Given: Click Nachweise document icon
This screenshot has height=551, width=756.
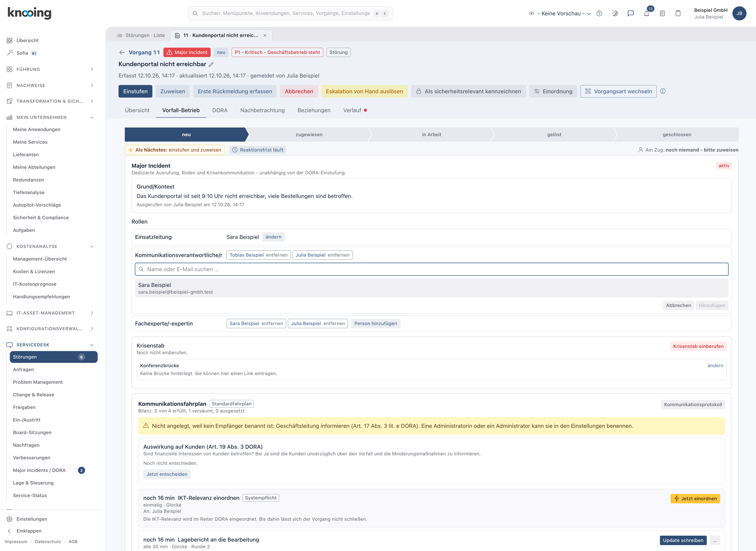Looking at the screenshot, I should 9,85.
